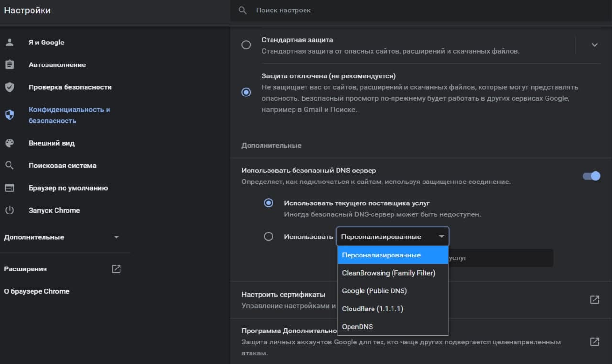
Task: Select the custom provider radio button next to "Использовать"
Action: tap(268, 236)
